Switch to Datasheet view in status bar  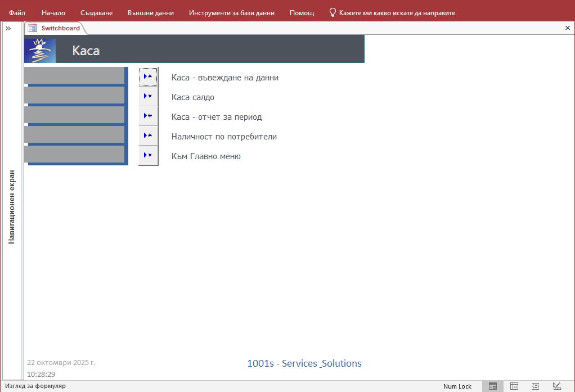tap(514, 386)
